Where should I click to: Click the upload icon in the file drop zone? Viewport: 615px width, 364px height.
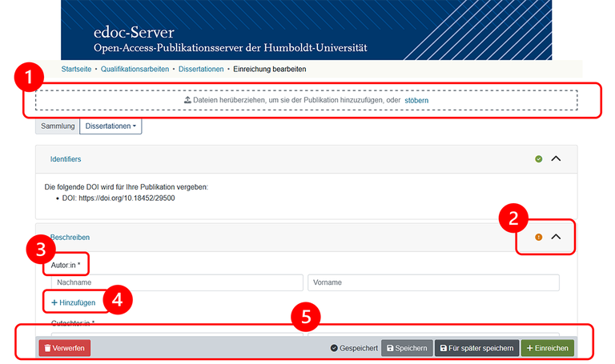tap(187, 101)
